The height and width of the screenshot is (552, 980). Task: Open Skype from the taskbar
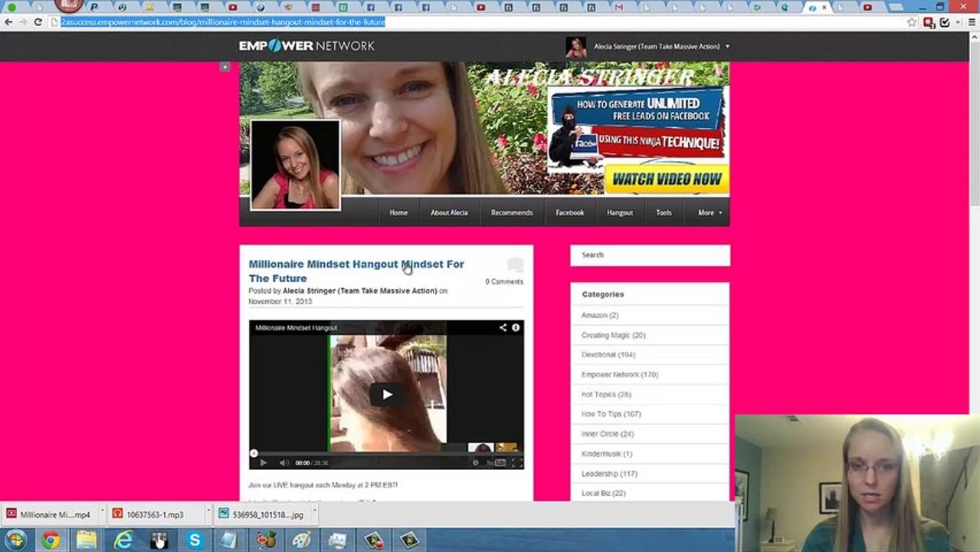click(x=195, y=540)
